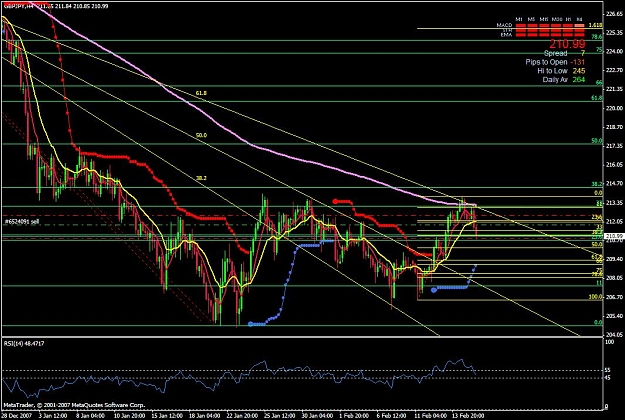
Task: Click the large blue parabolic dot near 11 Feb
Action: point(434,290)
